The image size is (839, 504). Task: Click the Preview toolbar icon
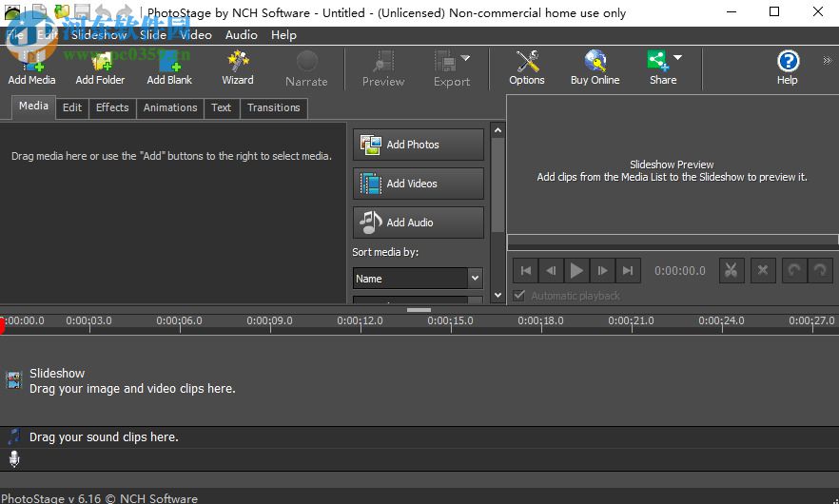(383, 68)
